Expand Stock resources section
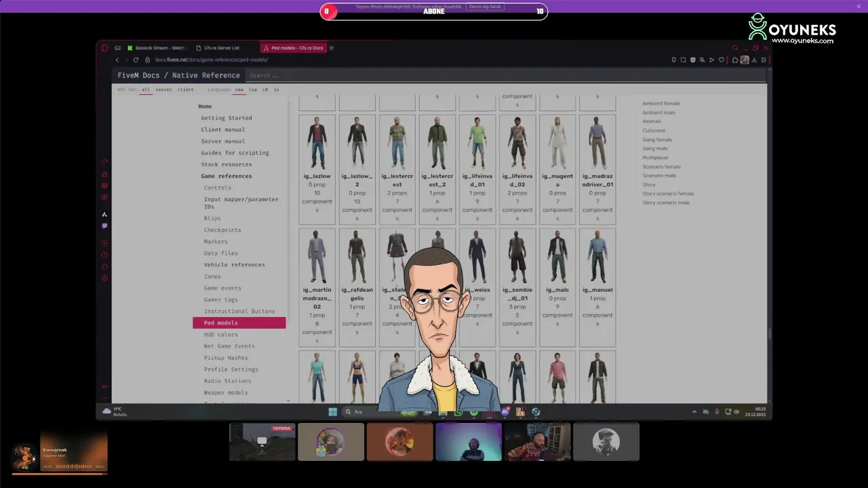The image size is (868, 488). pos(226,164)
